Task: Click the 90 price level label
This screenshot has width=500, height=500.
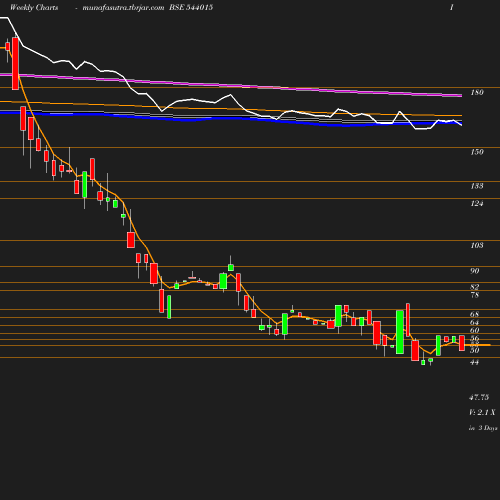Action: point(475,271)
